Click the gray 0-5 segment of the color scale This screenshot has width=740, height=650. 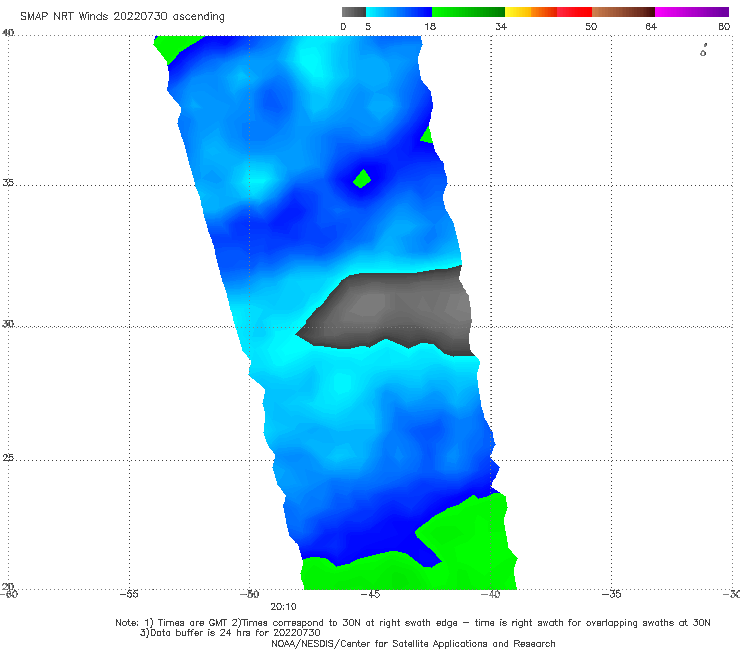click(354, 12)
